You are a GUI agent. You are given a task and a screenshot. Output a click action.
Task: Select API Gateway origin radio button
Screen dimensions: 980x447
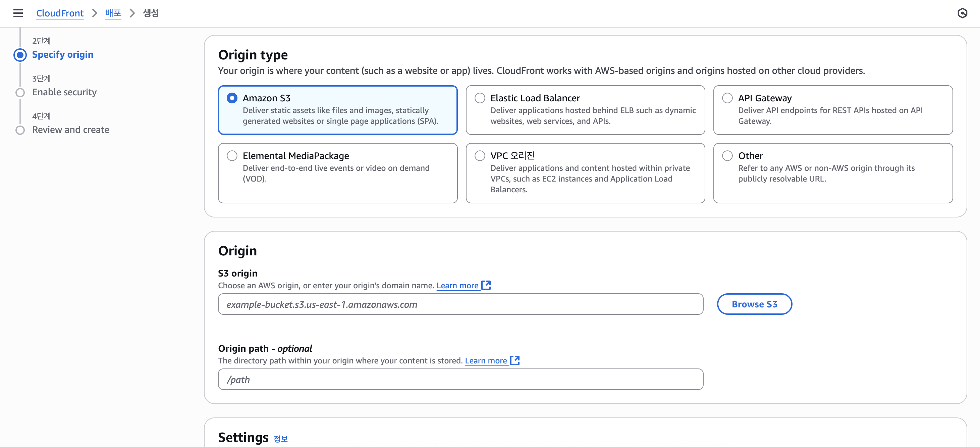pos(727,98)
